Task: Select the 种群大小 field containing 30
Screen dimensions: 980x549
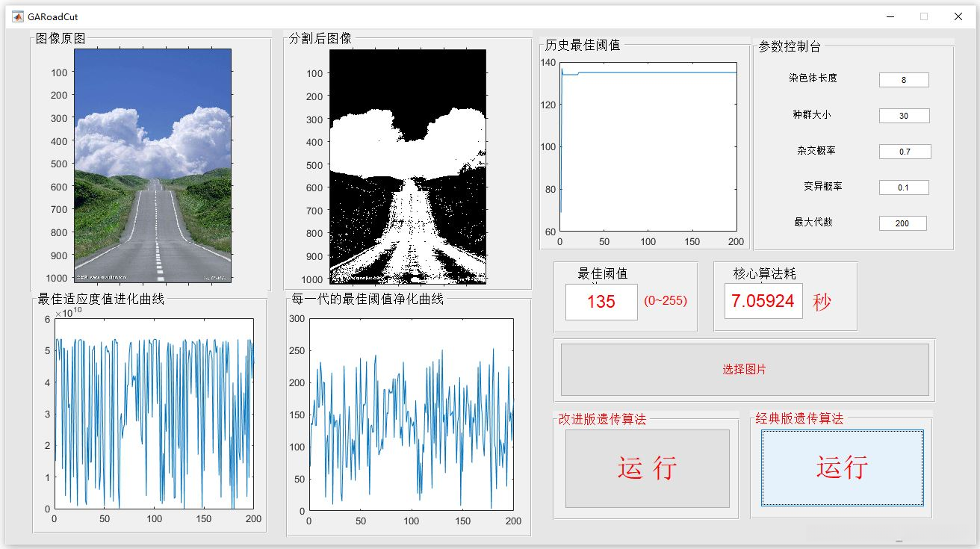Action: click(903, 115)
